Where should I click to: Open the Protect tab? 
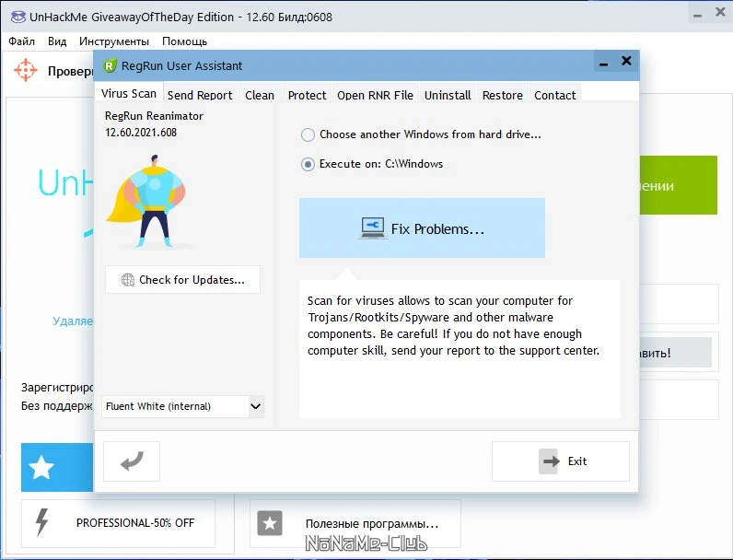pos(308,95)
